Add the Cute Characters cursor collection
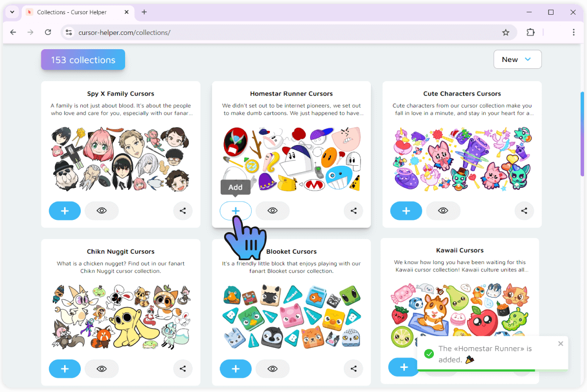 pyautogui.click(x=406, y=211)
